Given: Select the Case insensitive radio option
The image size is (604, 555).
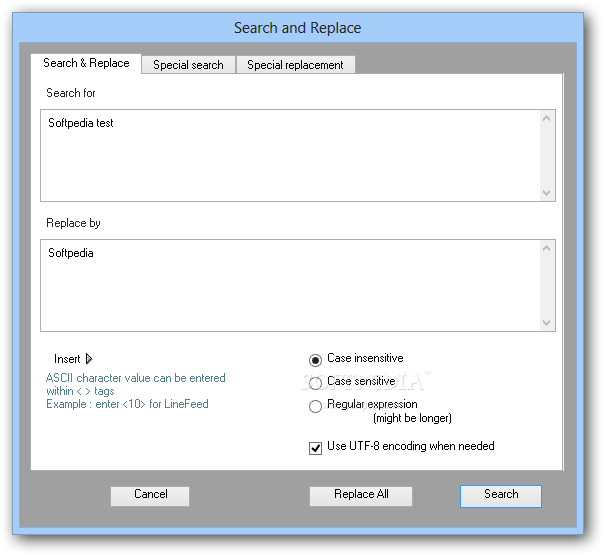Looking at the screenshot, I should (x=316, y=359).
